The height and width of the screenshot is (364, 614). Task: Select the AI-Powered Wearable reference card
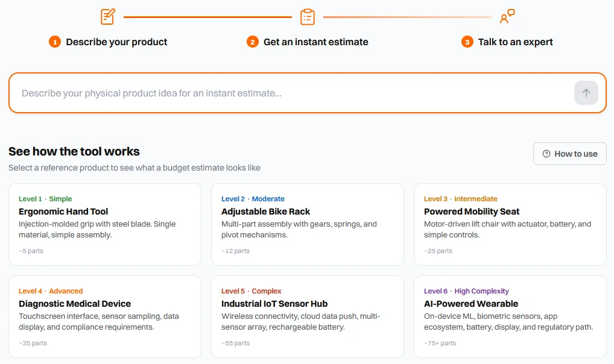point(510,316)
